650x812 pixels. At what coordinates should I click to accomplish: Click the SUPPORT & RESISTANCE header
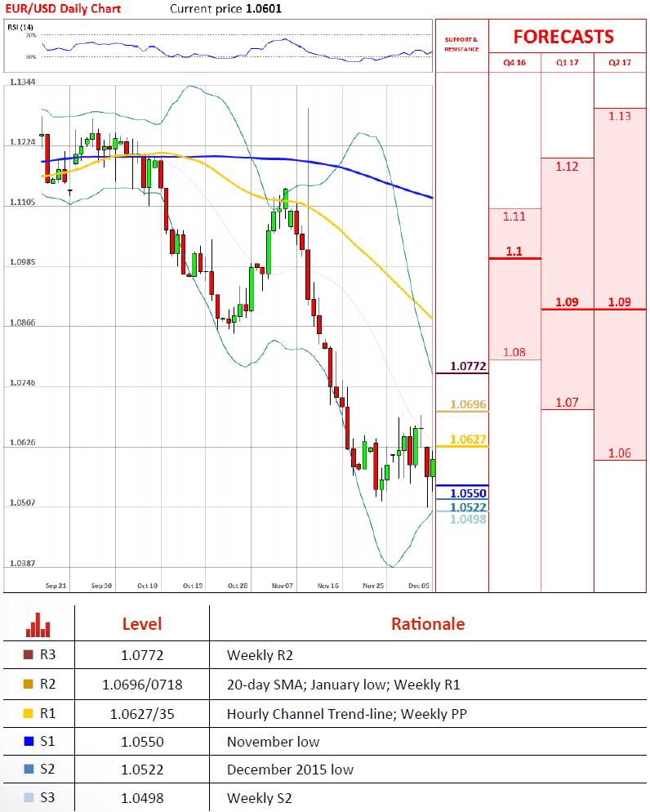(x=461, y=44)
